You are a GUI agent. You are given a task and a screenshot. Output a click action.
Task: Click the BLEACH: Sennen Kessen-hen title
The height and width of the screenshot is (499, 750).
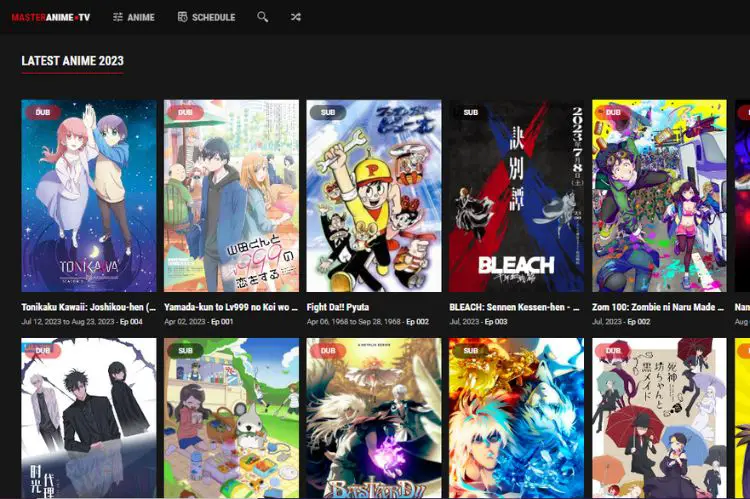[514, 307]
